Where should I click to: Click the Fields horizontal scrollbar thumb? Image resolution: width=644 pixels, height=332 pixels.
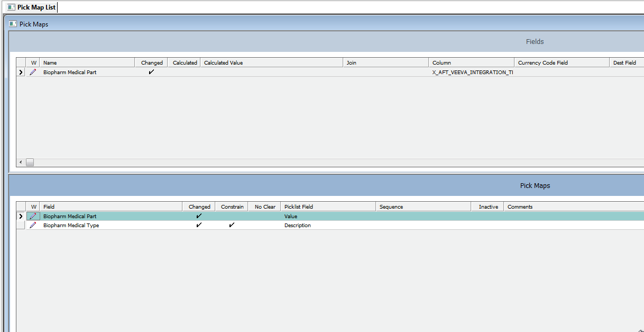pos(30,162)
